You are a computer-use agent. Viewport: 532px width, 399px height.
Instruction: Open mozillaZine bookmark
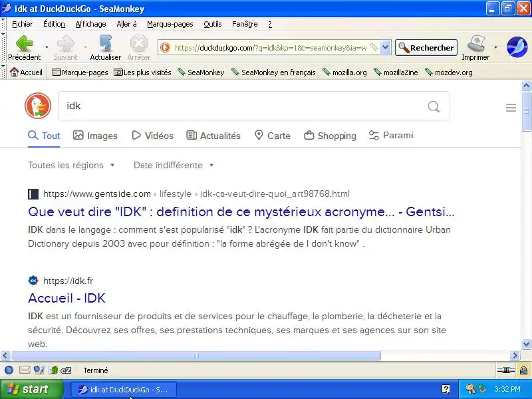tap(396, 72)
